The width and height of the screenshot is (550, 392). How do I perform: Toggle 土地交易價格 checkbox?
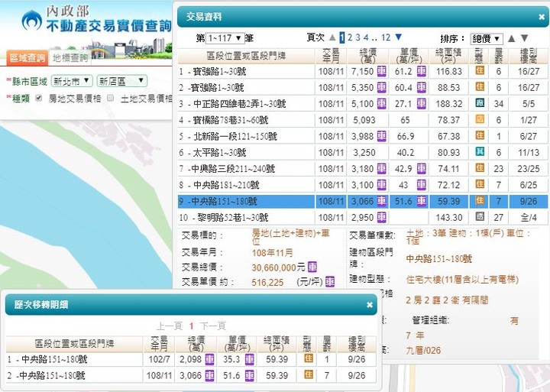(x=110, y=98)
